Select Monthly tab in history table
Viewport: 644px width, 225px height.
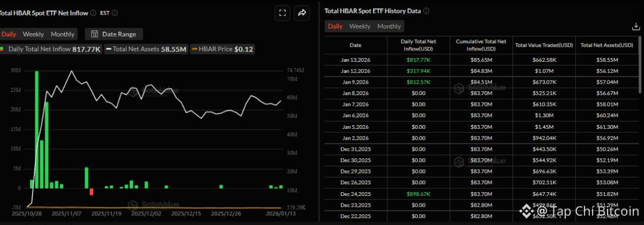(389, 26)
